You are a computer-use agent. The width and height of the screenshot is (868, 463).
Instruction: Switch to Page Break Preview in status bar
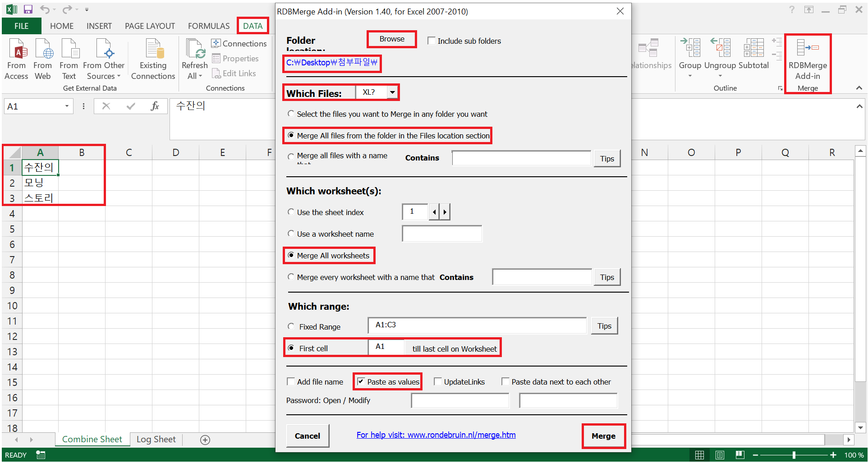[x=739, y=455]
